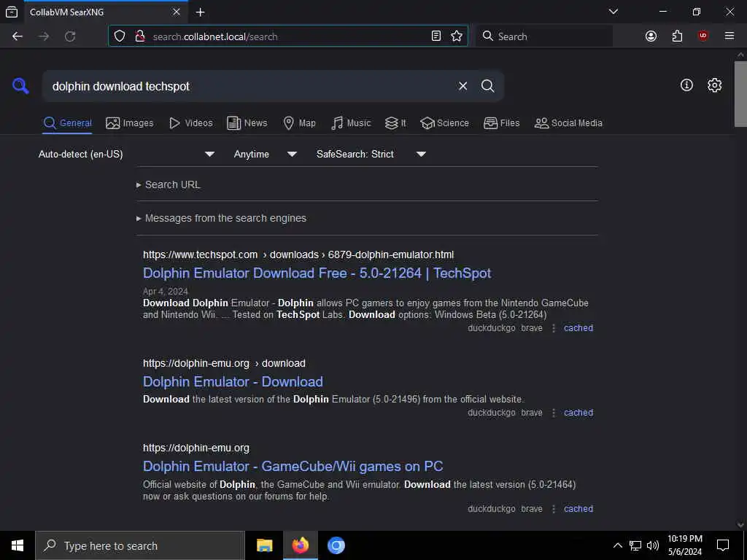747x560 pixels.
Task: Show hidden system tray icons
Action: pyautogui.click(x=617, y=545)
